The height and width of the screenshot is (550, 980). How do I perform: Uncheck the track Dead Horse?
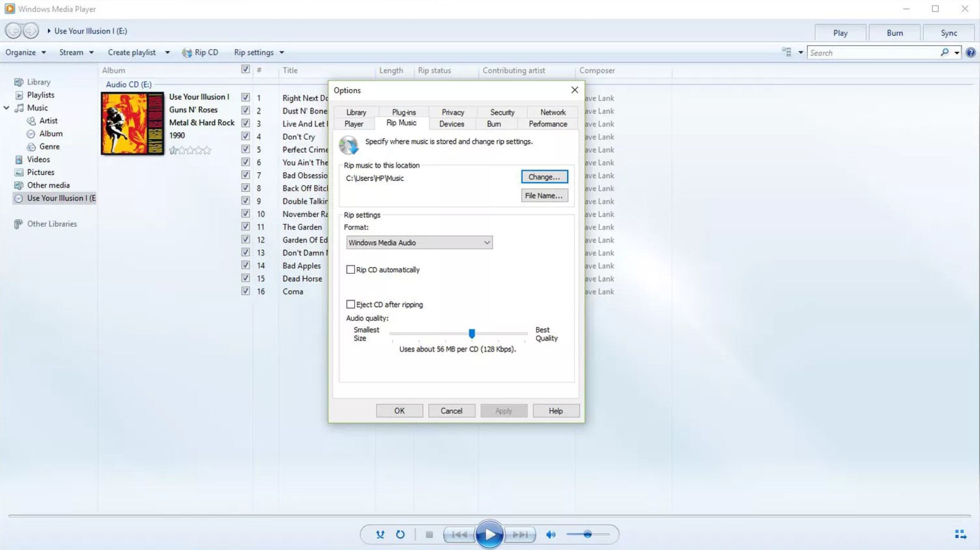(246, 278)
